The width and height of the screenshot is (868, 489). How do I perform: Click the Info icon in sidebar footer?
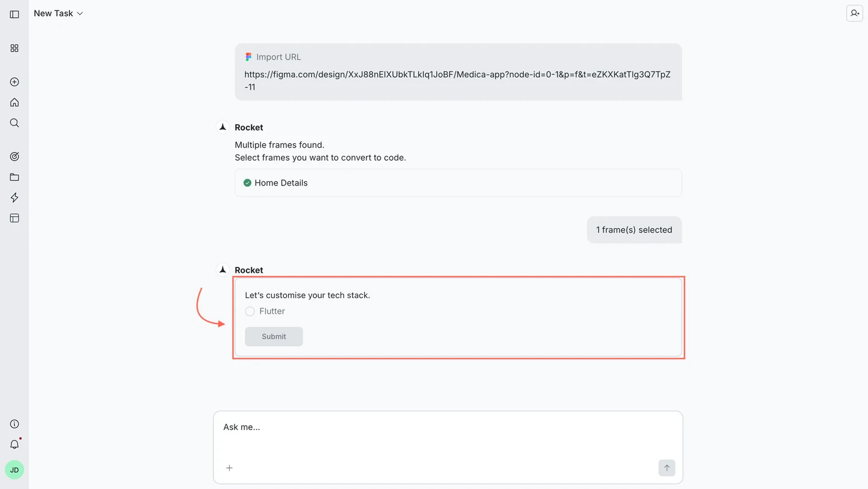(14, 423)
